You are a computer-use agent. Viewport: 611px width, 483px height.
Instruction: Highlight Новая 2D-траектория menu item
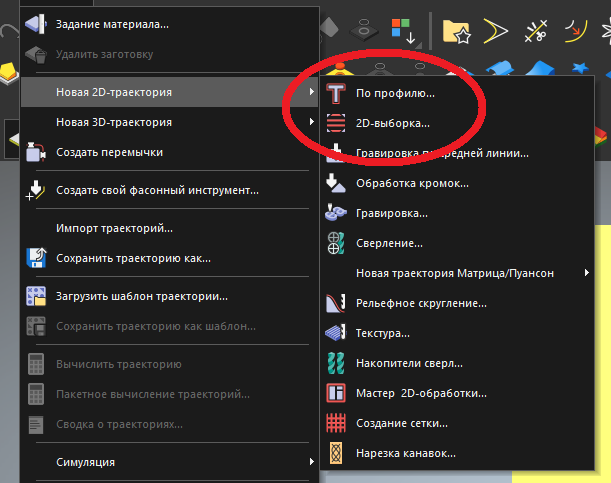[170, 92]
